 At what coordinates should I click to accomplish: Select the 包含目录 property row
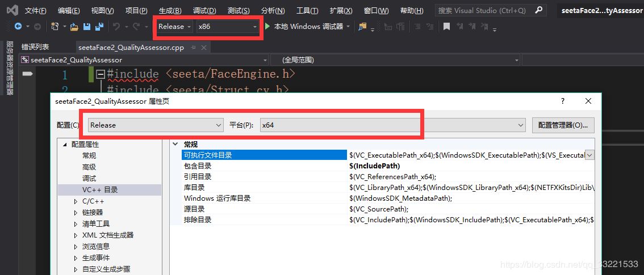point(388,166)
